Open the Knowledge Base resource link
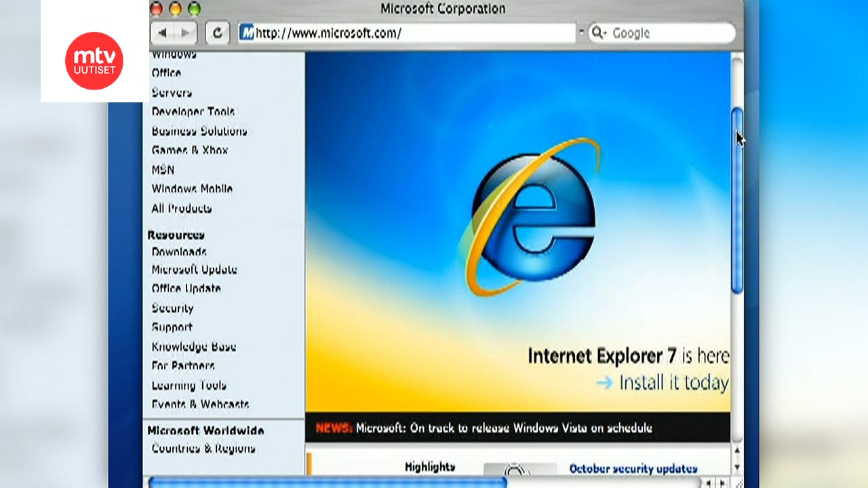868x488 pixels. (194, 346)
